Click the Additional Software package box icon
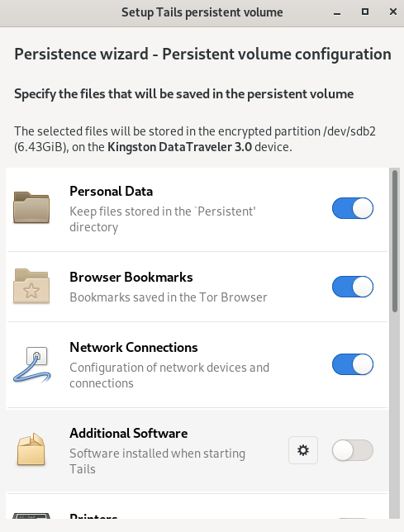The image size is (404, 532). [31, 449]
